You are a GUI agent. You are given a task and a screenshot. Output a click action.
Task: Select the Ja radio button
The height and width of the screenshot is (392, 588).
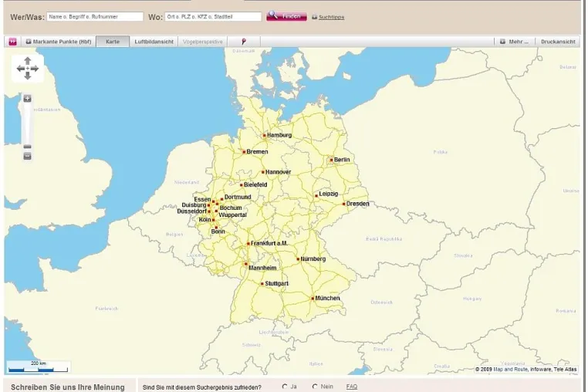click(x=285, y=387)
